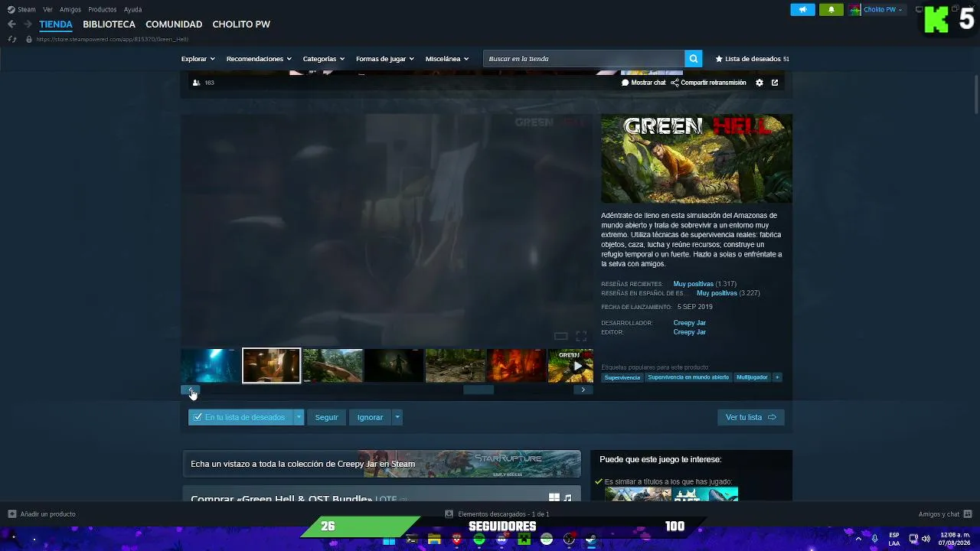Show hidden system tray icons

858,539
